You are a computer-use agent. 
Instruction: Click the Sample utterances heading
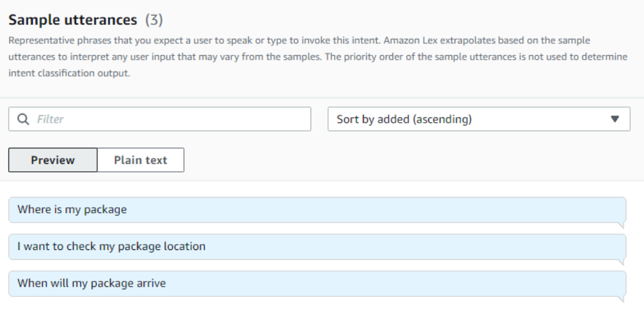pos(73,20)
